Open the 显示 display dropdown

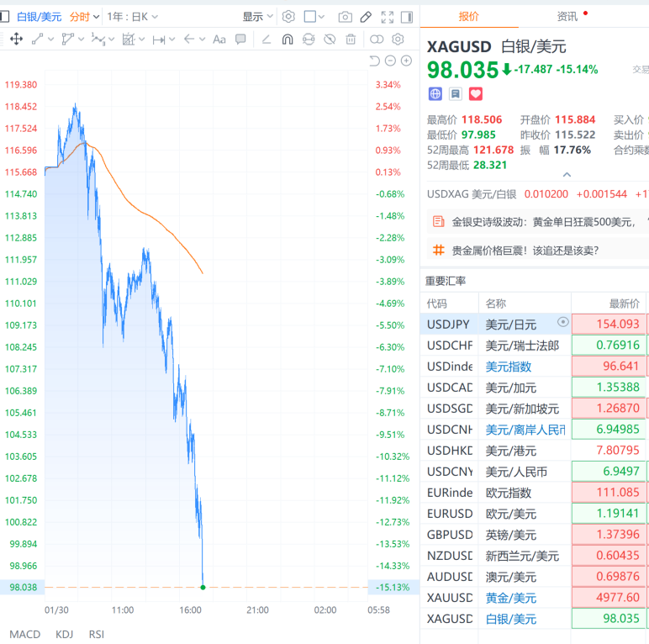(x=257, y=17)
